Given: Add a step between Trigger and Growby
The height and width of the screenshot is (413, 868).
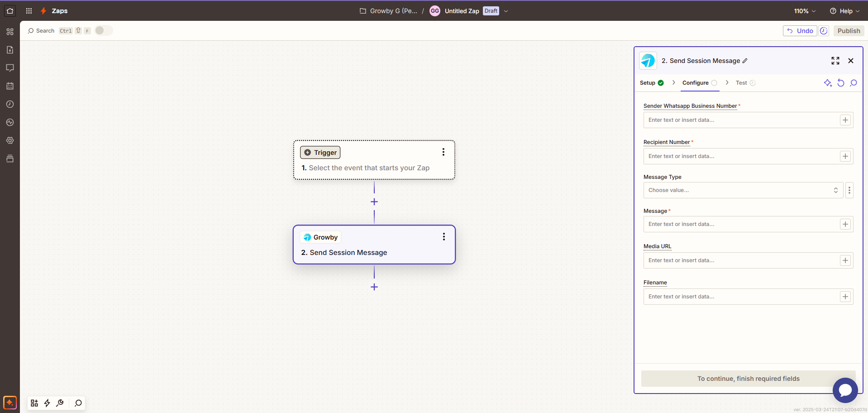Looking at the screenshot, I should point(374,202).
